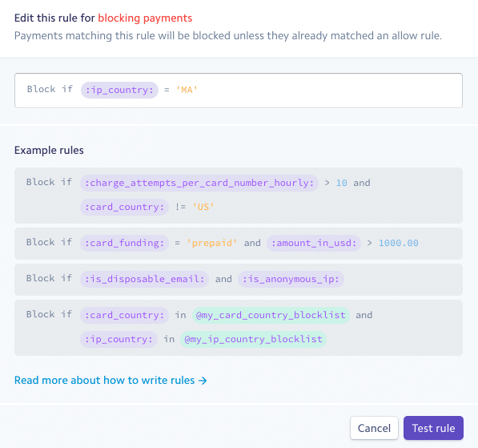Click the 1000.00 amount value
Image resolution: width=478 pixels, height=448 pixels.
[399, 243]
